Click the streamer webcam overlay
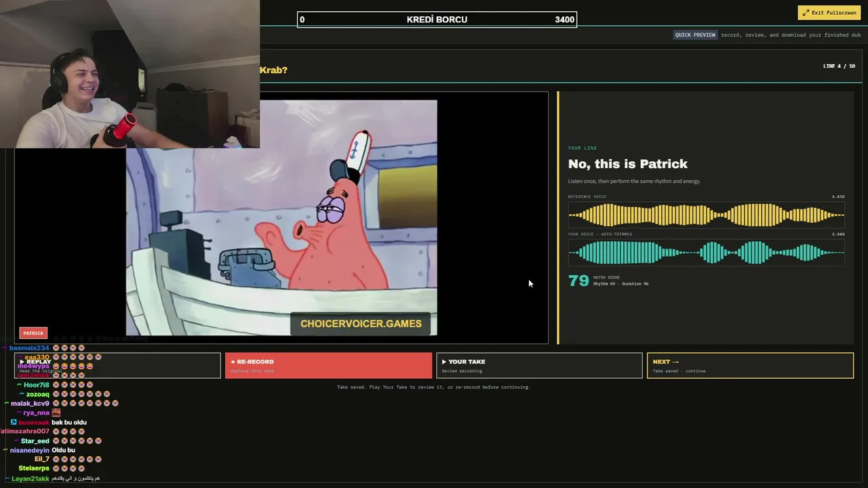Viewport: 868px width, 488px height. (x=130, y=74)
